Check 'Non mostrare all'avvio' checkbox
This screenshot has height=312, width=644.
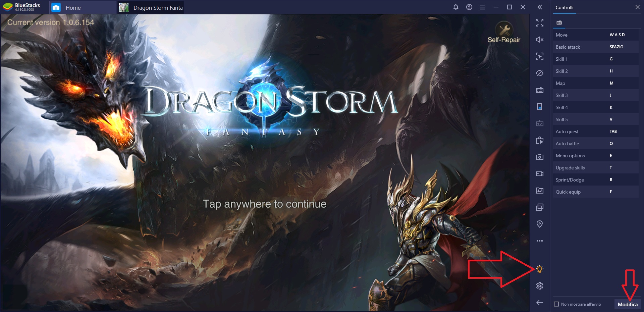tap(556, 304)
